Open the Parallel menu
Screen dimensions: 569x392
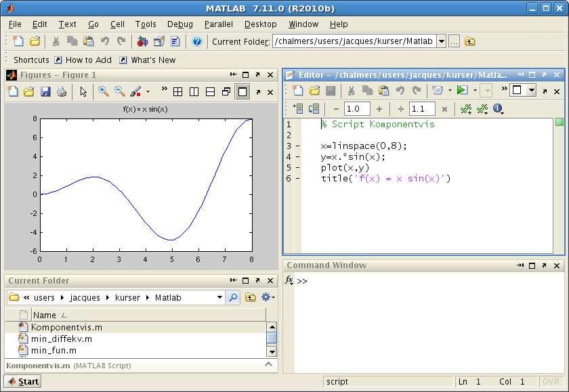[218, 24]
